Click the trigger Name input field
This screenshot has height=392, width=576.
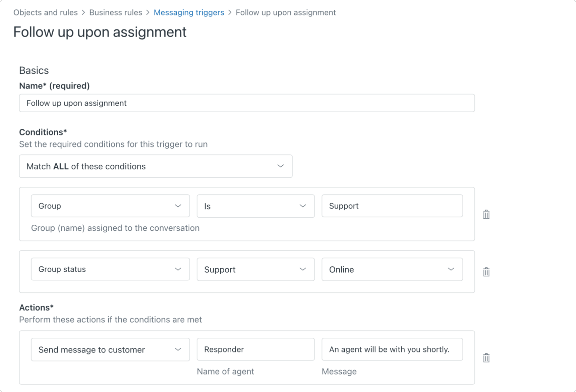coord(247,103)
